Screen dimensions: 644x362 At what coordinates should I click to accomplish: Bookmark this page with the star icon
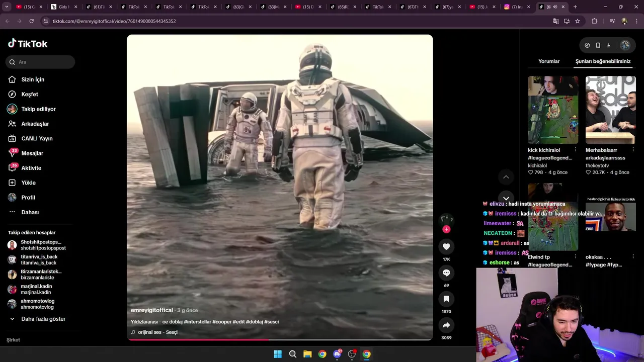[x=578, y=21]
